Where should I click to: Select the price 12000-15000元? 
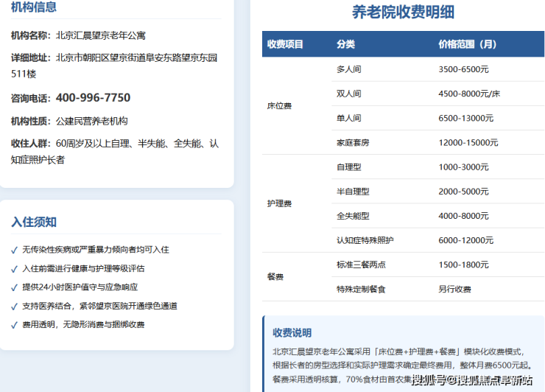point(468,143)
